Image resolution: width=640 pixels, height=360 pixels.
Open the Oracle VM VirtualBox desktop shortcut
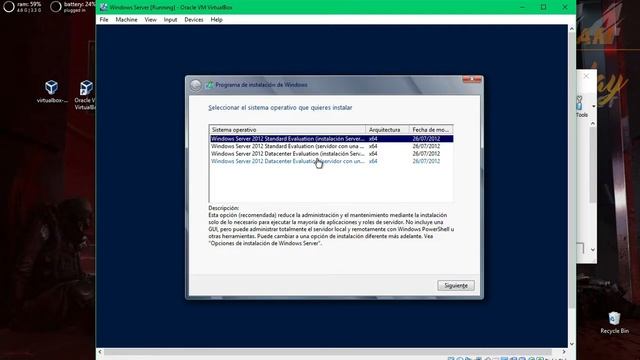(85, 95)
